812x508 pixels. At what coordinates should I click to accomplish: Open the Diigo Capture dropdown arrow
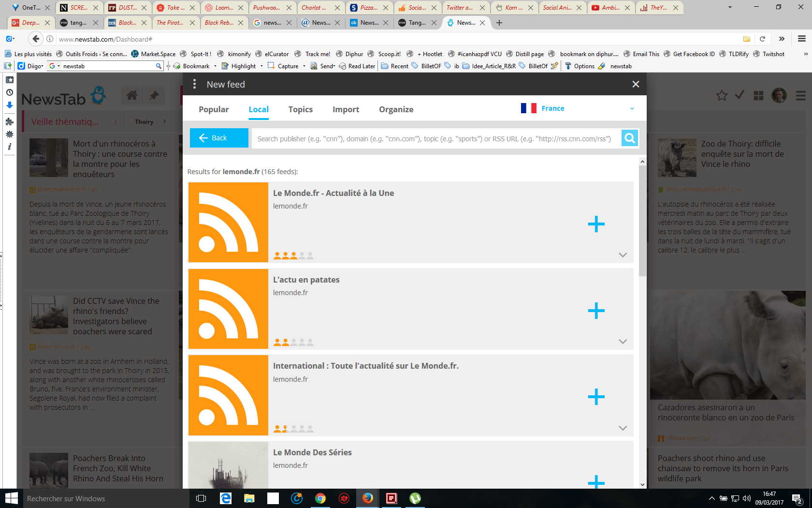tap(304, 66)
